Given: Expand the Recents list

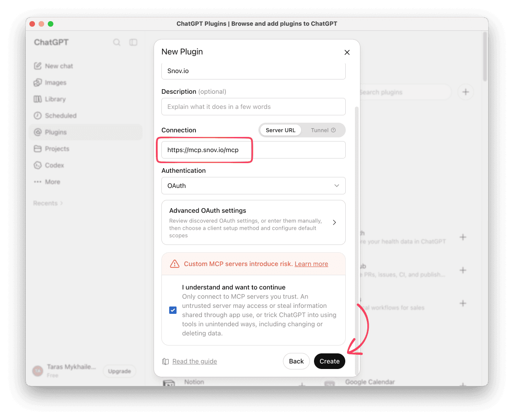Looking at the screenshot, I should (48, 203).
